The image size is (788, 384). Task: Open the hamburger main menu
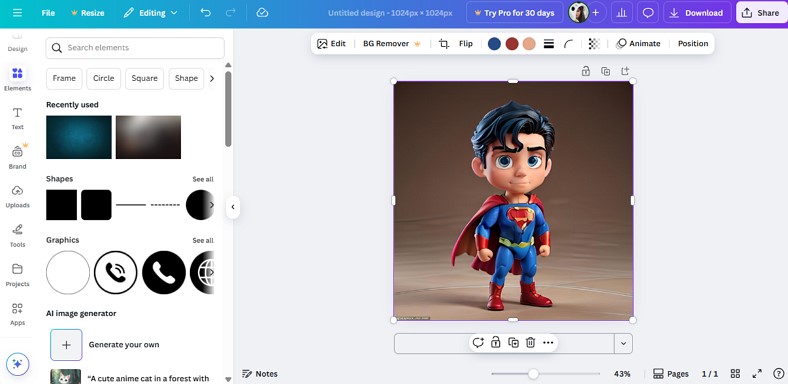17,13
